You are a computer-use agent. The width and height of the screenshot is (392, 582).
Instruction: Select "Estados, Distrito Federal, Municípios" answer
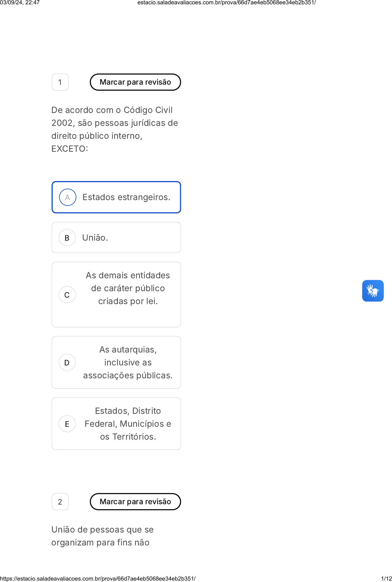[128, 424]
